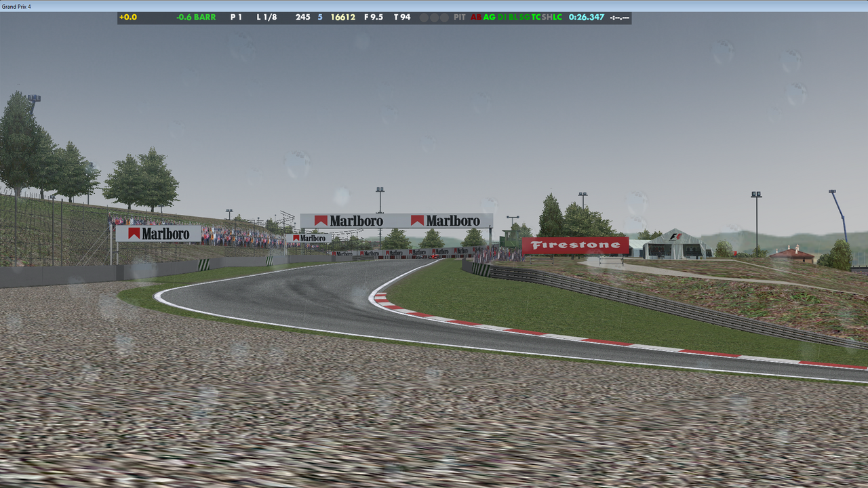The height and width of the screenshot is (488, 868).
Task: Click the Grand Prix 4 window title
Action: point(16,6)
